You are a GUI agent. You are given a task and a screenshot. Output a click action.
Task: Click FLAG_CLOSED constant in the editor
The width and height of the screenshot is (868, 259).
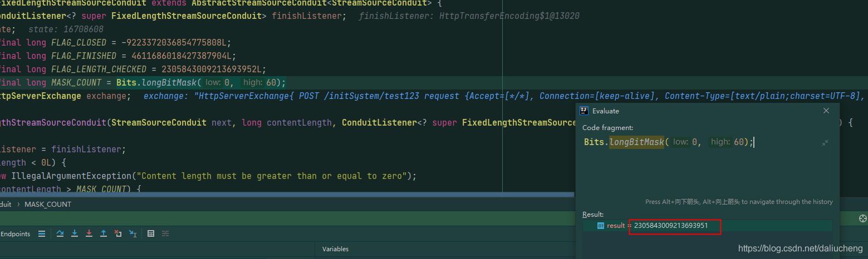pyautogui.click(x=83, y=43)
